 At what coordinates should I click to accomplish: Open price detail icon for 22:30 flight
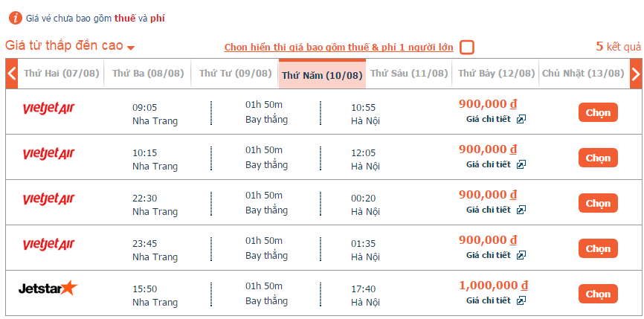(521, 210)
